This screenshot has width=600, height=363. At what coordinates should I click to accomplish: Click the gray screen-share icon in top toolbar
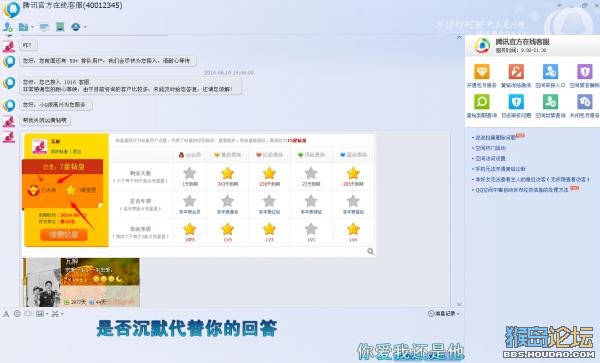click(x=44, y=27)
